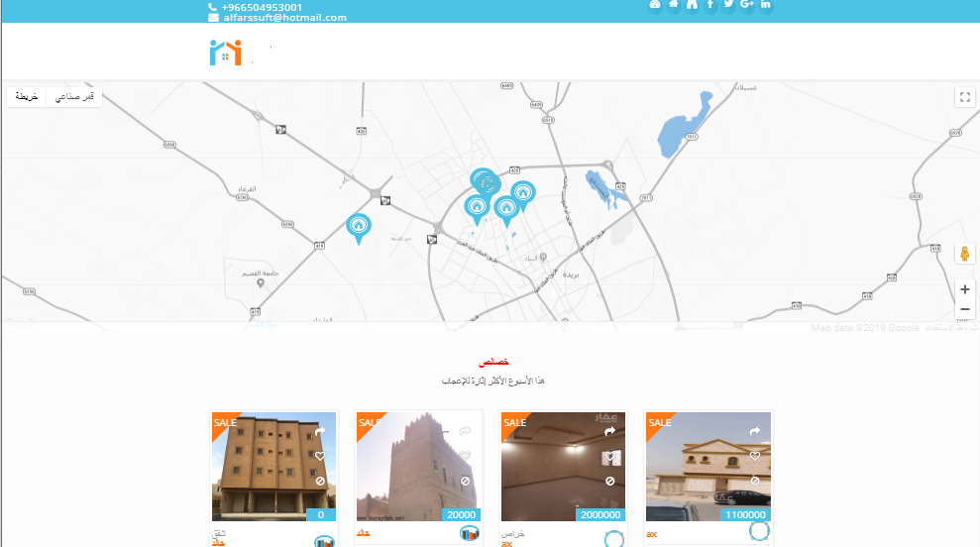Open agent avatar on listing priced 20000
This screenshot has width=980, height=547.
(470, 534)
